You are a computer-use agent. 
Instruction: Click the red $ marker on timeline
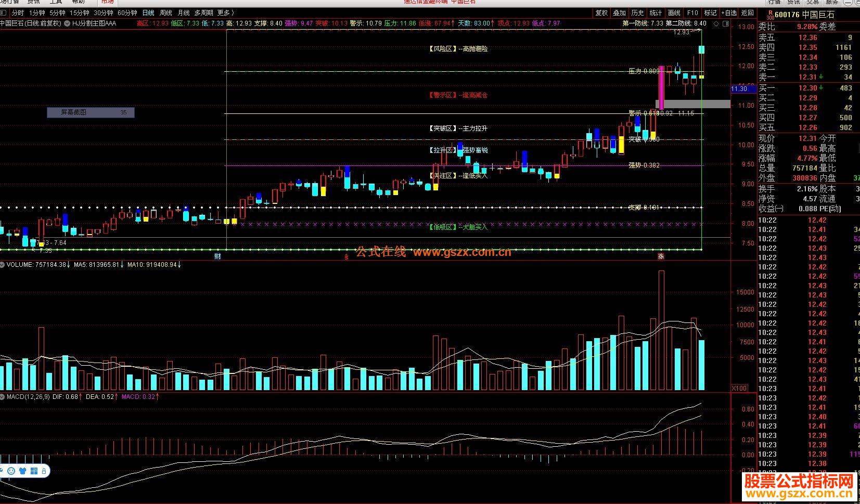(x=346, y=257)
